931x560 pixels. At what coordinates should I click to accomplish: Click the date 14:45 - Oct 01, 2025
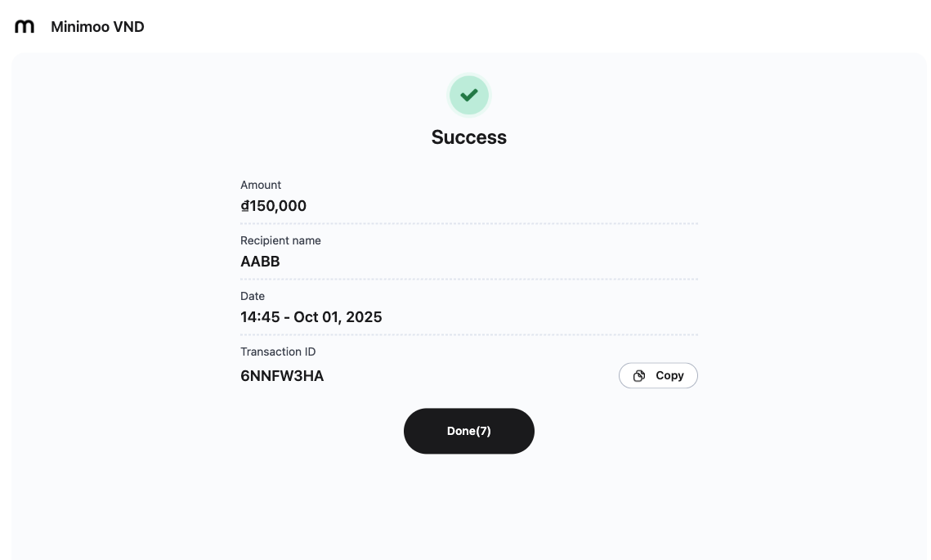click(x=311, y=317)
